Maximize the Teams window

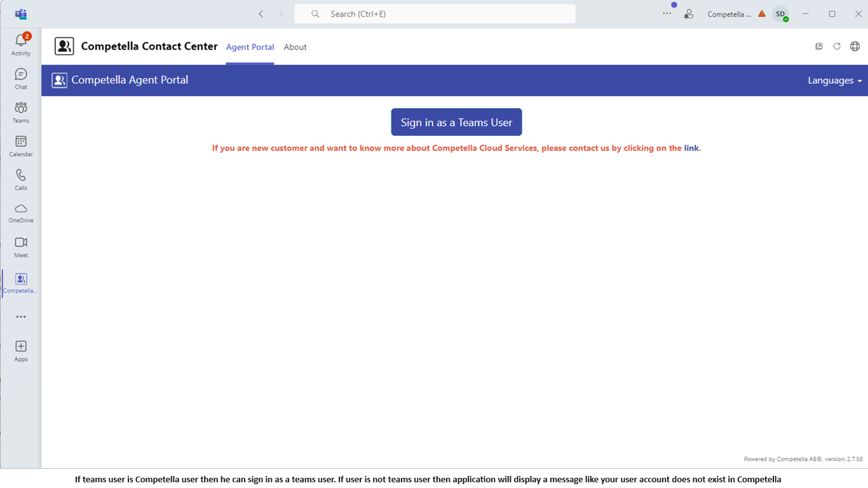[x=832, y=14]
